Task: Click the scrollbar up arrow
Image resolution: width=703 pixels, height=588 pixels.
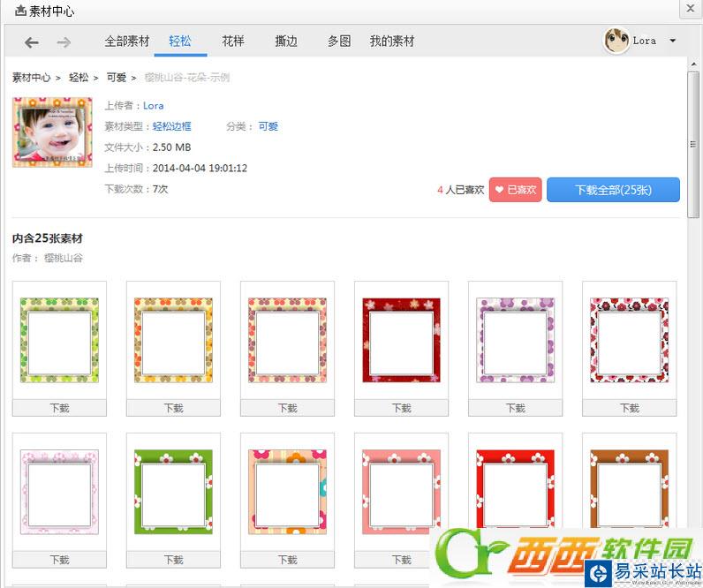Action: pyautogui.click(x=692, y=64)
